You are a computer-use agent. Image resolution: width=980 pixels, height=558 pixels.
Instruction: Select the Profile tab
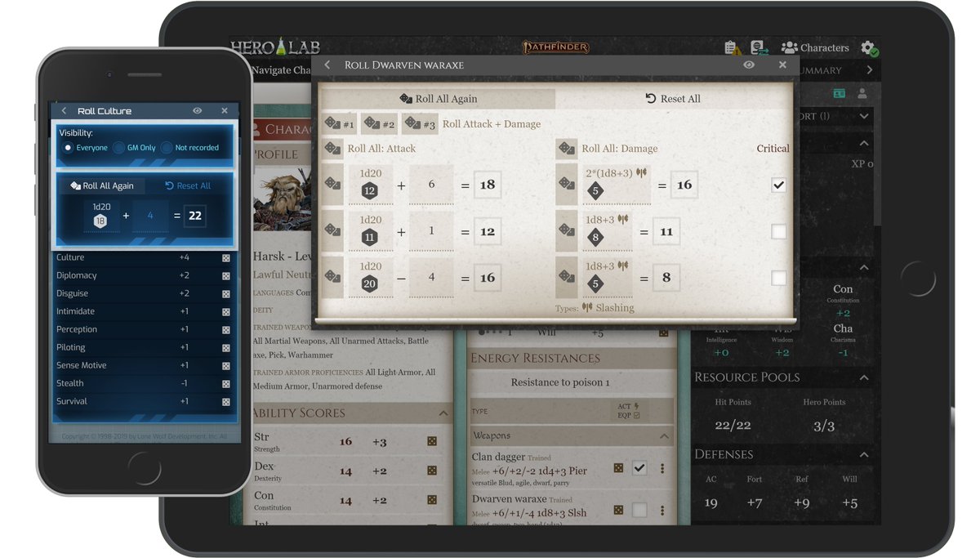pos(276,154)
